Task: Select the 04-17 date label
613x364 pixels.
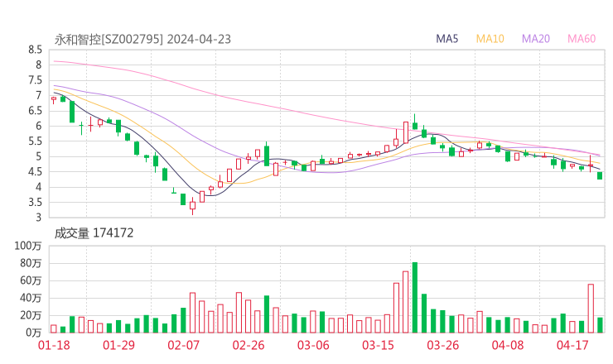Action: (x=572, y=345)
